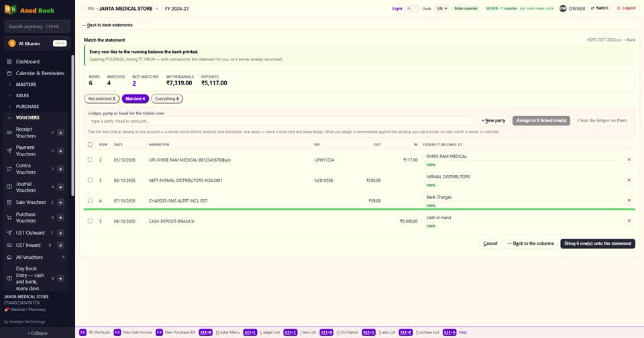The image size is (644, 338).
Task: Focus the party, head or account input
Action: (x=281, y=121)
